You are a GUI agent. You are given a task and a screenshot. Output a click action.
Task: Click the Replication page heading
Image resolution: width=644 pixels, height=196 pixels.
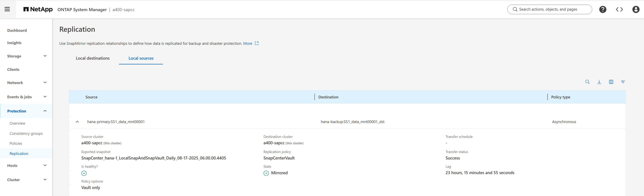(77, 29)
